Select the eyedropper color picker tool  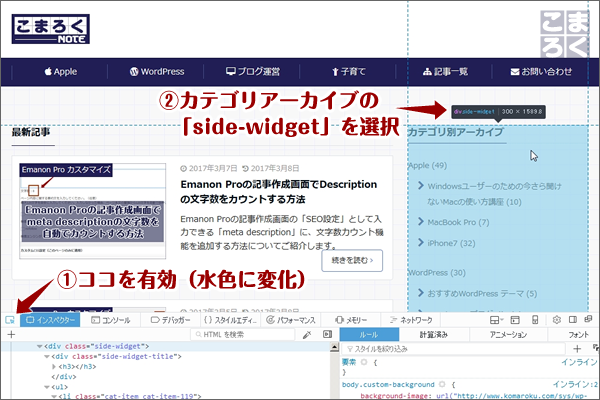307,335
